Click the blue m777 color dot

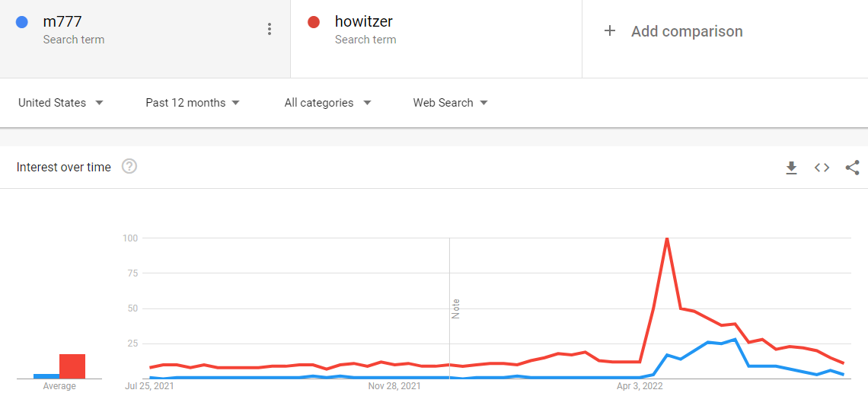coord(22,23)
